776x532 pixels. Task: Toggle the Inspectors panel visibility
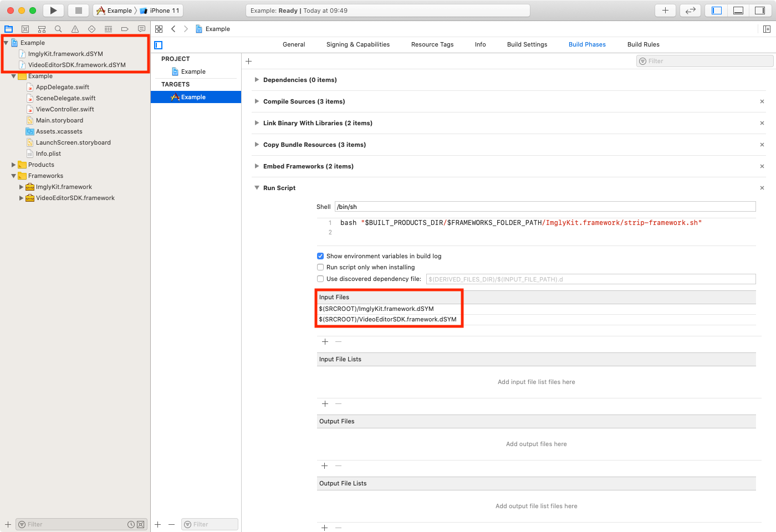(x=760, y=11)
